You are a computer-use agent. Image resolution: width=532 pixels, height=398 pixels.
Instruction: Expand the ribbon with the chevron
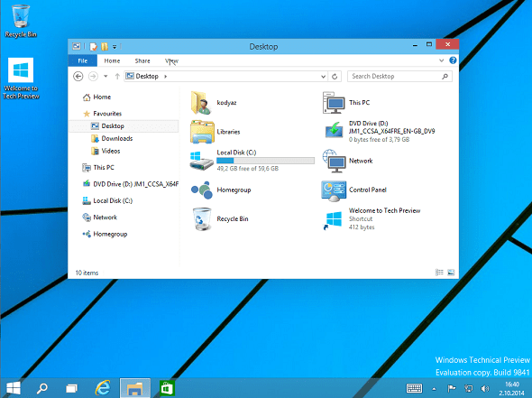(441, 60)
